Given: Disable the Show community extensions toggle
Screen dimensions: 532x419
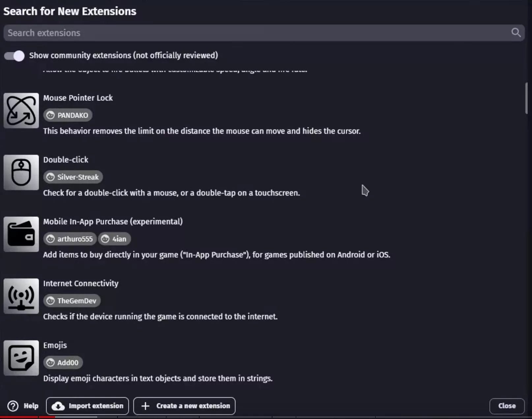Looking at the screenshot, I should (14, 56).
